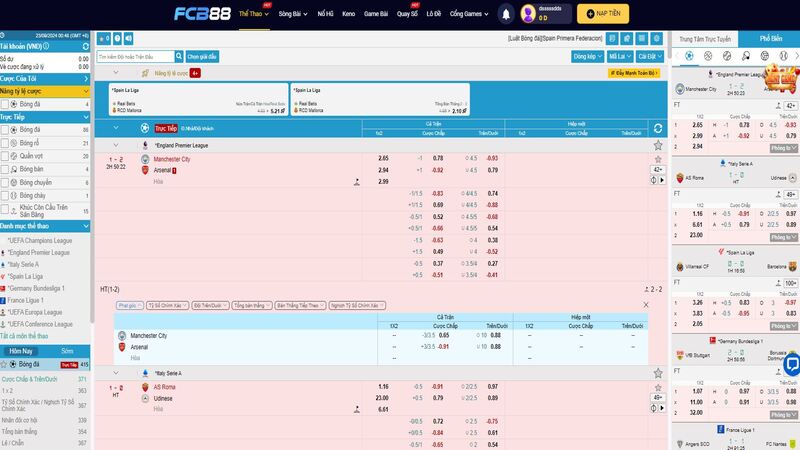Click the Đẩy Mạnh Toàn Bộ button
Screen dimensions: 800x450
click(634, 73)
